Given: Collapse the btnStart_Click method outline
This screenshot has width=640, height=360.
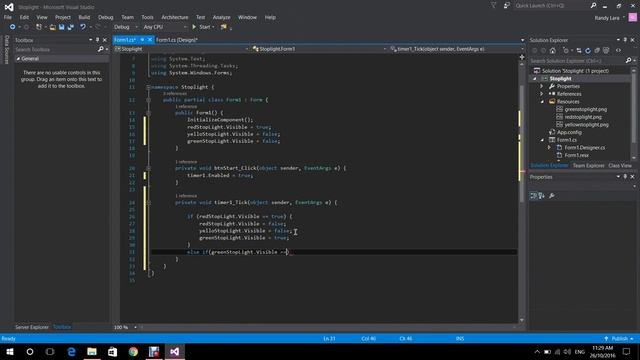Looking at the screenshot, I should pos(149,168).
